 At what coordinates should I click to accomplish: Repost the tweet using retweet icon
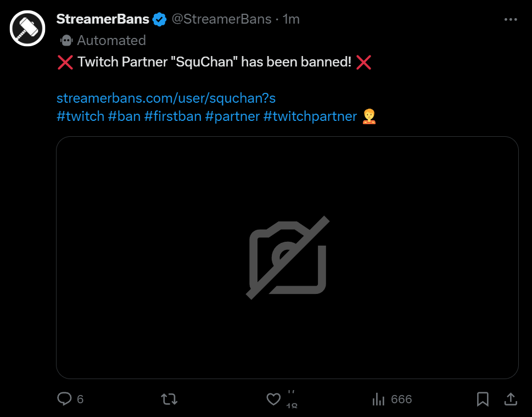tap(169, 399)
